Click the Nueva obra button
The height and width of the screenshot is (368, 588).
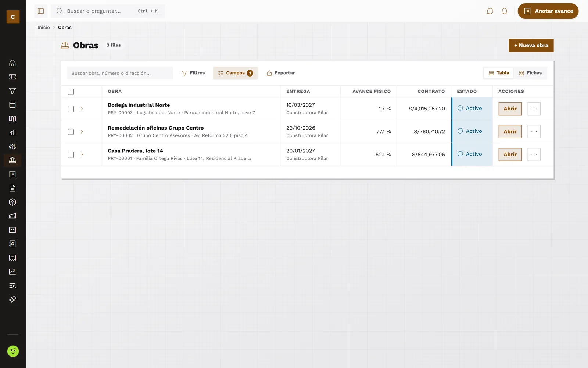[531, 45]
